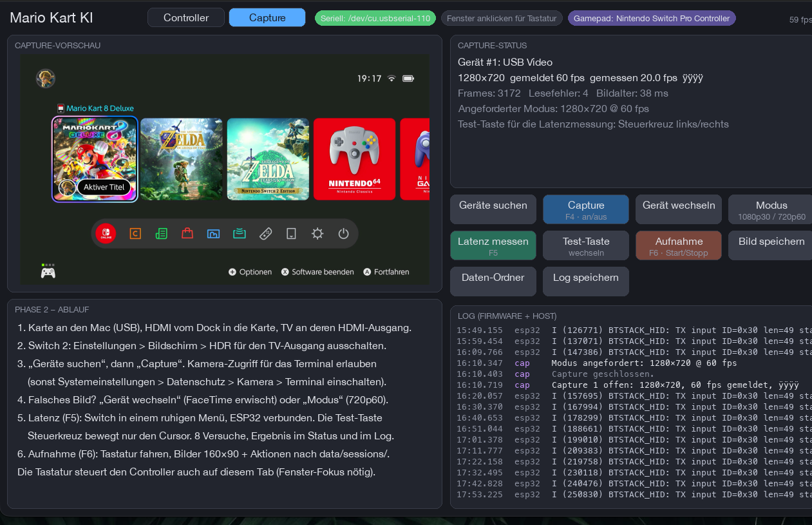Click the controller icon at preview bottom-left
The width and height of the screenshot is (812, 525).
[x=48, y=272]
